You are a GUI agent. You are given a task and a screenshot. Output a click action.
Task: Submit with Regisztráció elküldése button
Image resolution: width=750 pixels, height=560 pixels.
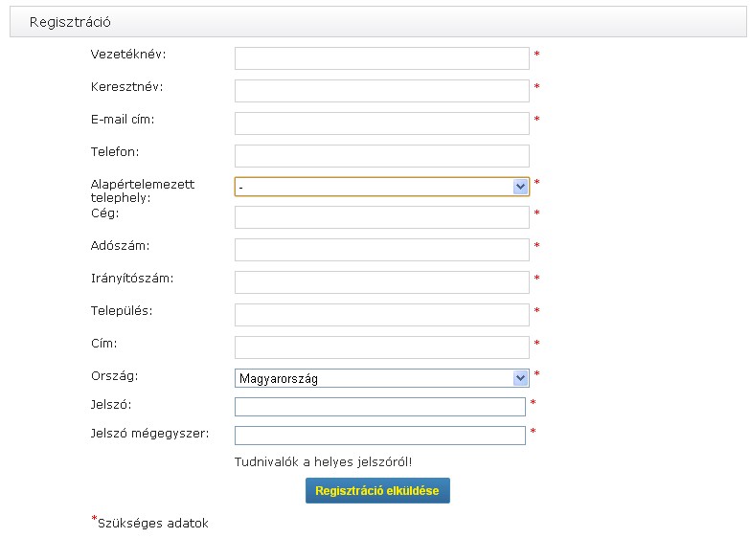click(377, 491)
